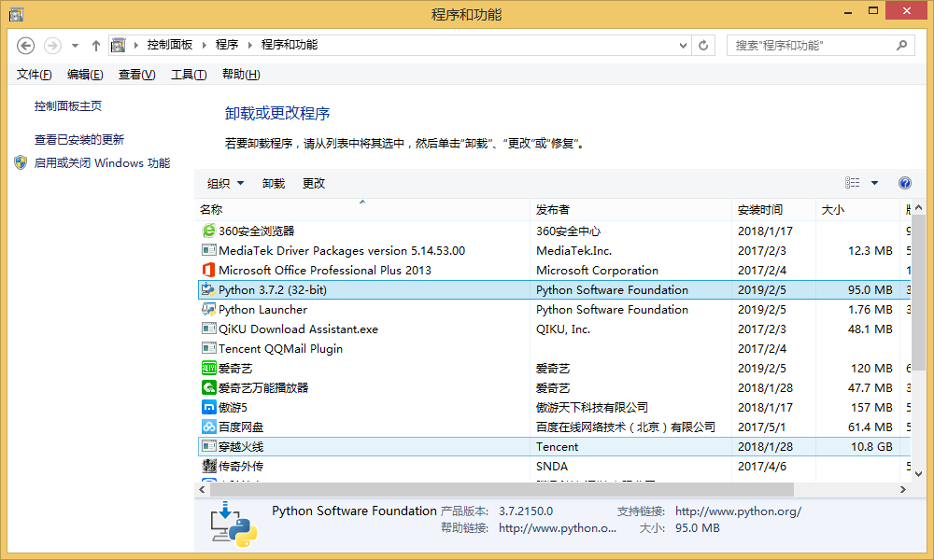Select Tencent QQMail Plugin icon
The image size is (934, 560).
point(208,348)
